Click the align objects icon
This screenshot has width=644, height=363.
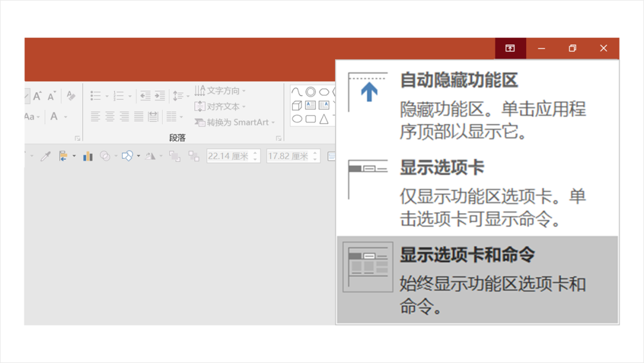[63, 156]
